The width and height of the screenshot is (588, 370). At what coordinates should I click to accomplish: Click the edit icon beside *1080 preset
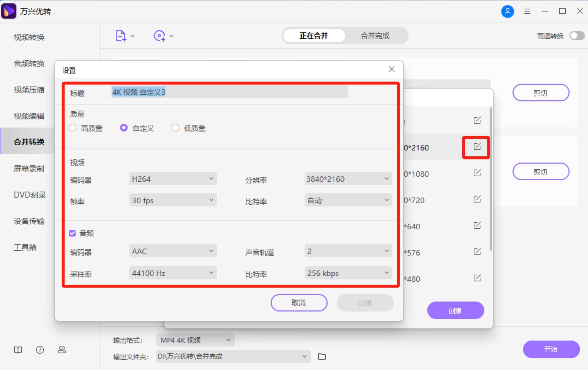[477, 173]
